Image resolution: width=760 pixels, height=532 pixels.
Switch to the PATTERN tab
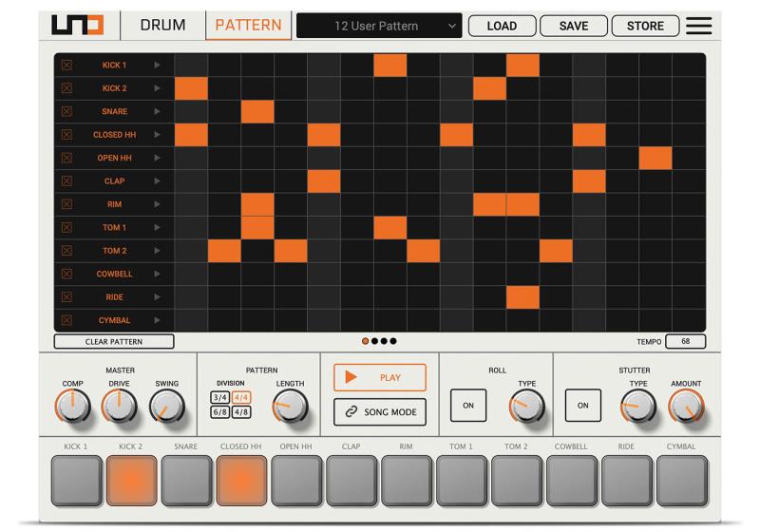247,26
